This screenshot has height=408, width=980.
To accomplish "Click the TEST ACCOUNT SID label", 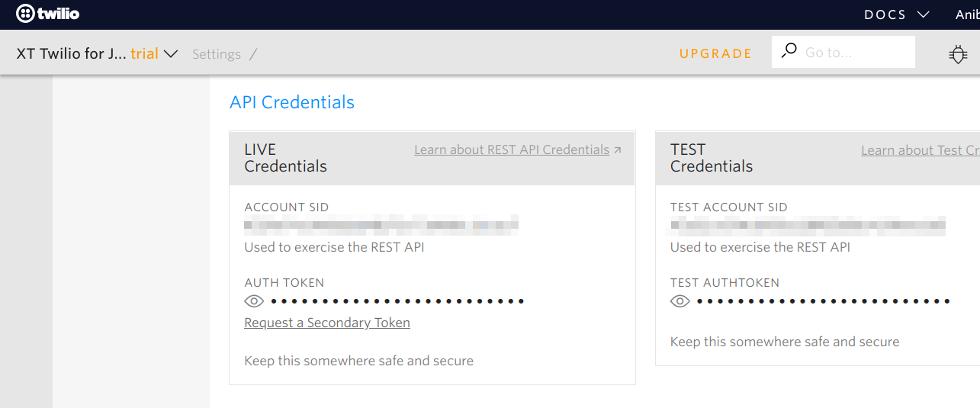I will (729, 207).
